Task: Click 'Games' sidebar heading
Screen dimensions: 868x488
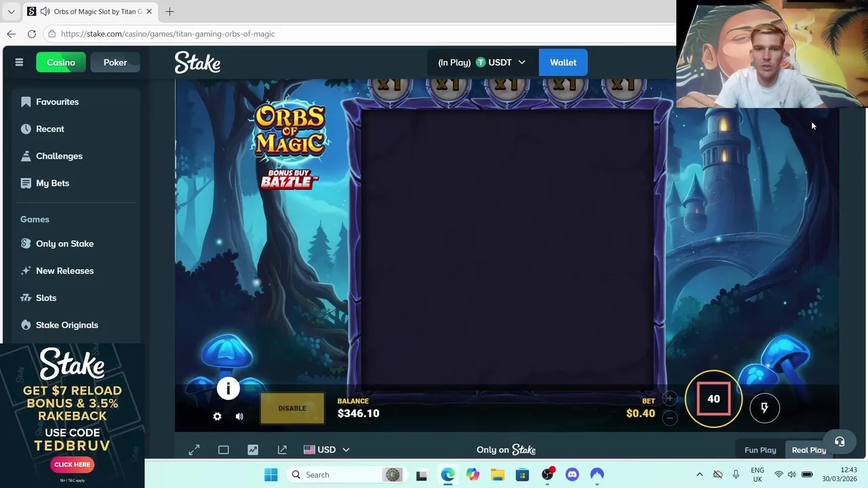Action: click(x=35, y=219)
